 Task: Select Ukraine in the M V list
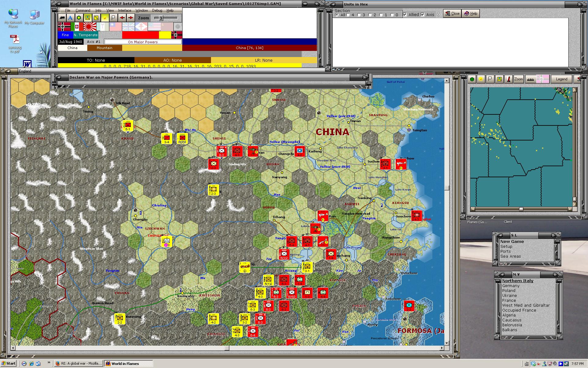509,295
